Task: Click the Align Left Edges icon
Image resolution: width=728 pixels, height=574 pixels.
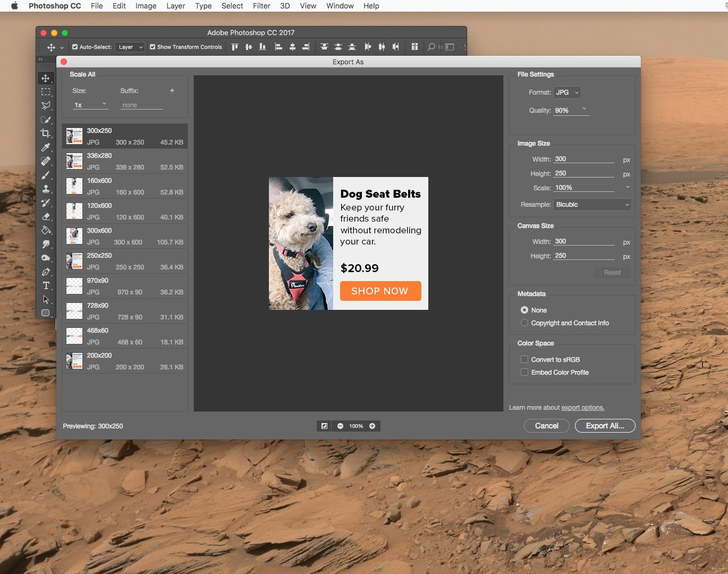Action: [x=278, y=47]
